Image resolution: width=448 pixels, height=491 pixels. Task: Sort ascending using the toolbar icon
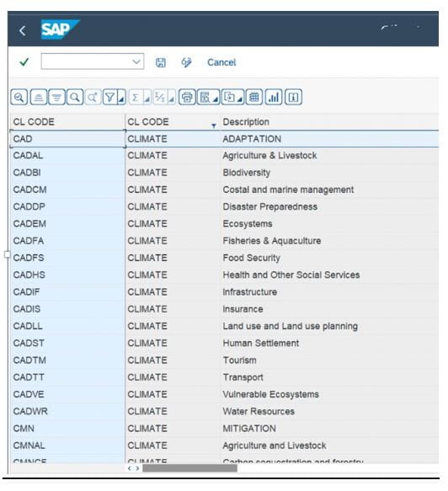39,98
